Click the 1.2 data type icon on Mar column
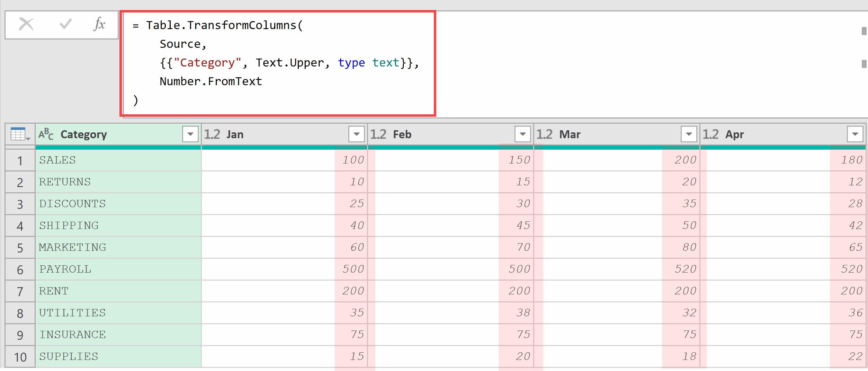 (544, 134)
